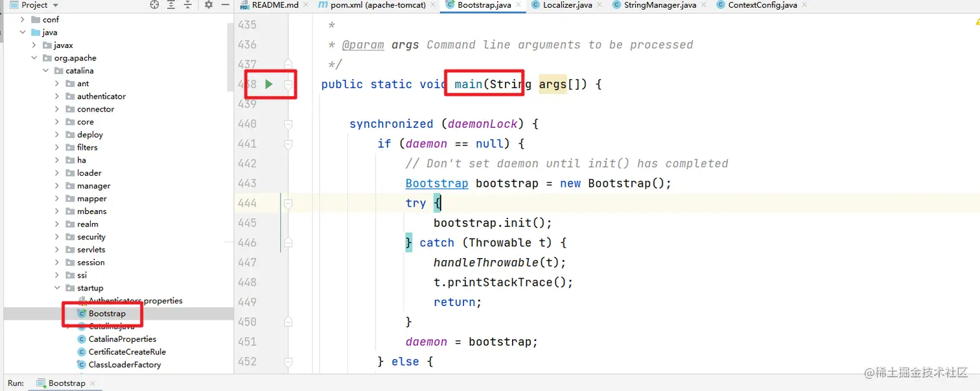Click bootstrap.init() call on line 445
Viewport: 980px width, 391px height.
click(x=493, y=223)
